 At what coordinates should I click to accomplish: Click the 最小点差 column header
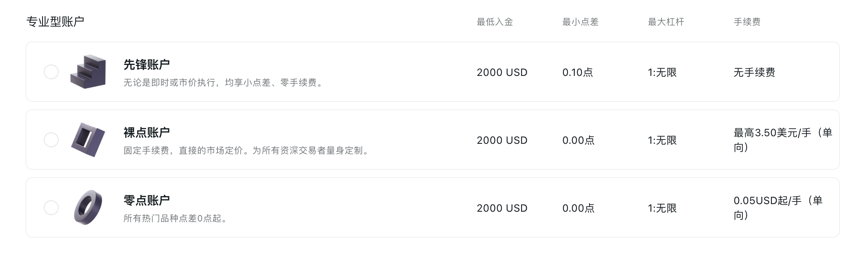[x=580, y=22]
